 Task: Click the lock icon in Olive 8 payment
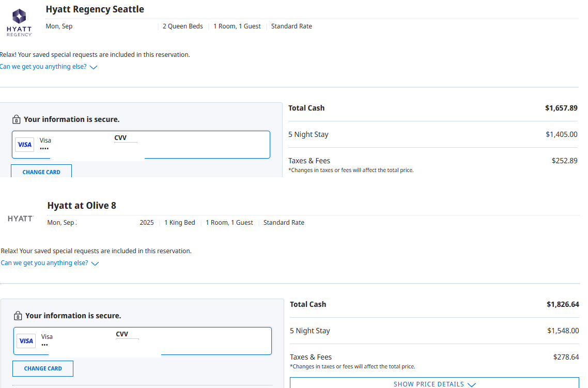(18, 316)
